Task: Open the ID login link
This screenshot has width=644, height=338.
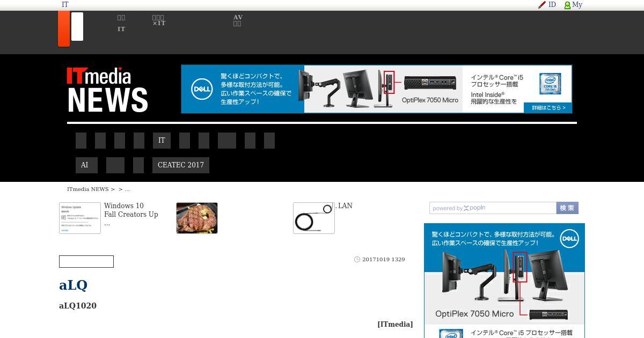Action: 552,5
